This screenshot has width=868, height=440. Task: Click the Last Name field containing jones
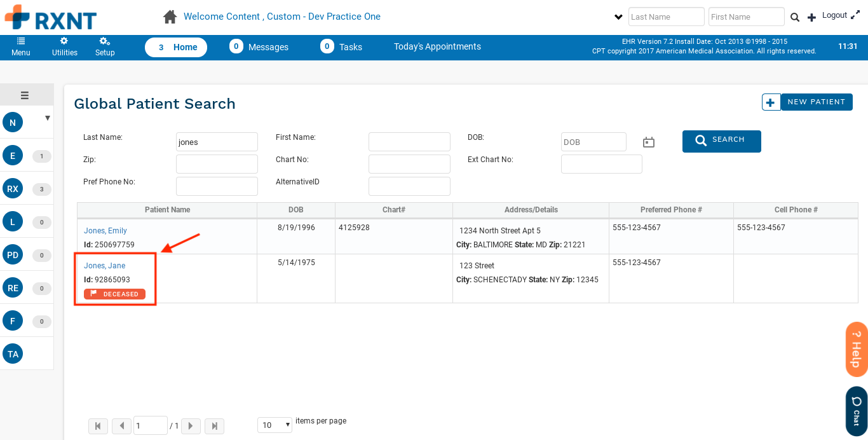tap(217, 142)
